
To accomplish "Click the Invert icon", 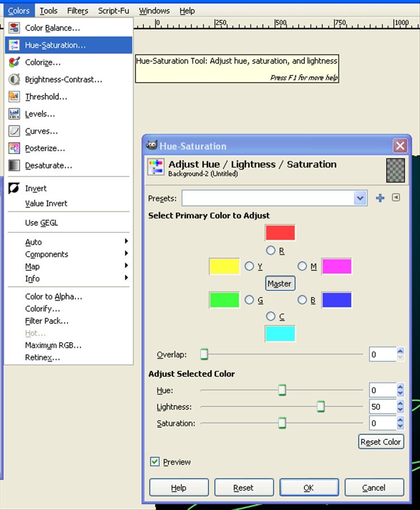I will coord(14,188).
